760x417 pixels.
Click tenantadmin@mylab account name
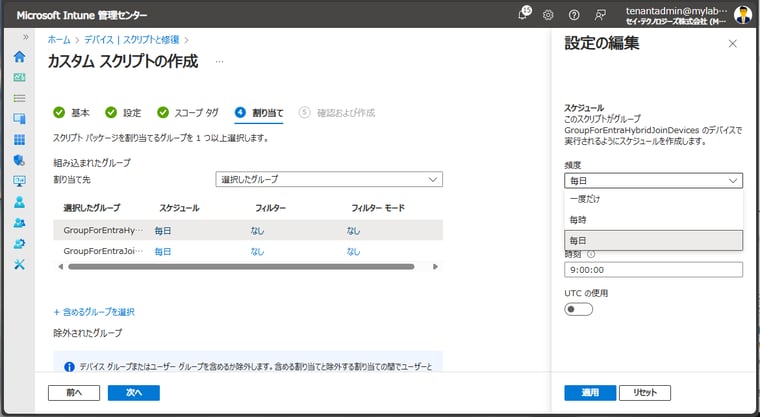[677, 11]
